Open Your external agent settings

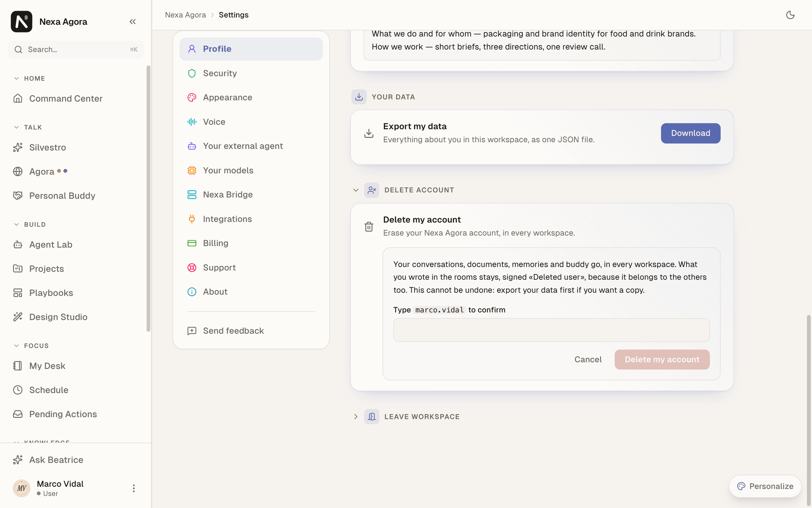251,146
